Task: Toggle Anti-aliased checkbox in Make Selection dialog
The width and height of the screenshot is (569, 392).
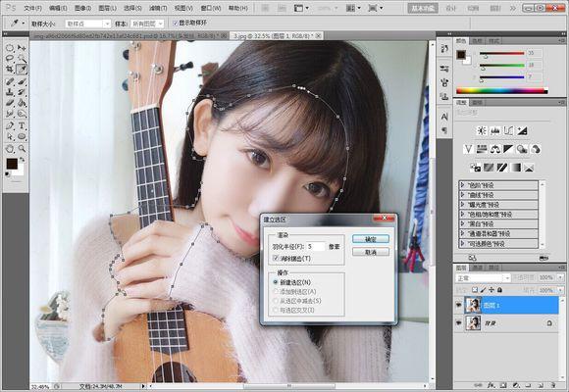Action: (x=276, y=258)
